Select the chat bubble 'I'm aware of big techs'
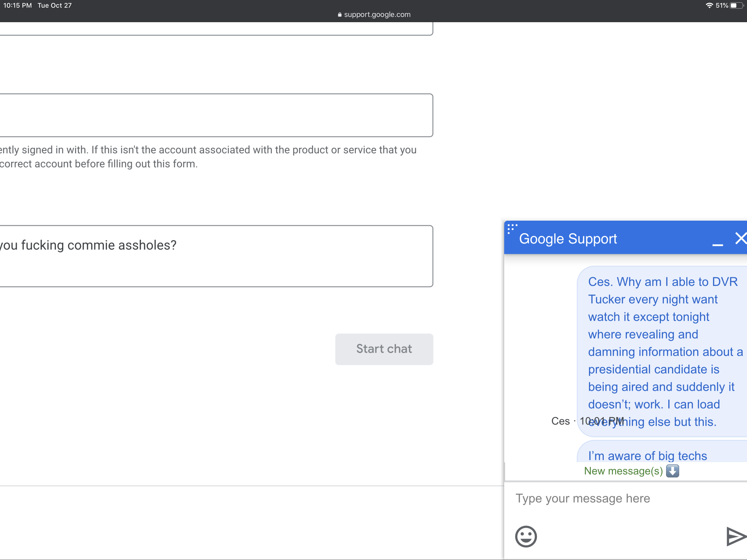This screenshot has height=560, width=747. (x=662, y=451)
